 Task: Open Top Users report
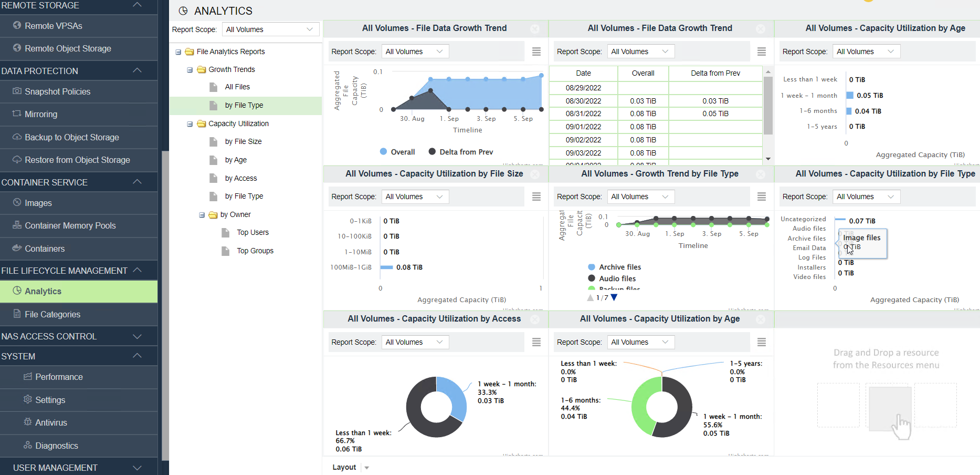252,232
